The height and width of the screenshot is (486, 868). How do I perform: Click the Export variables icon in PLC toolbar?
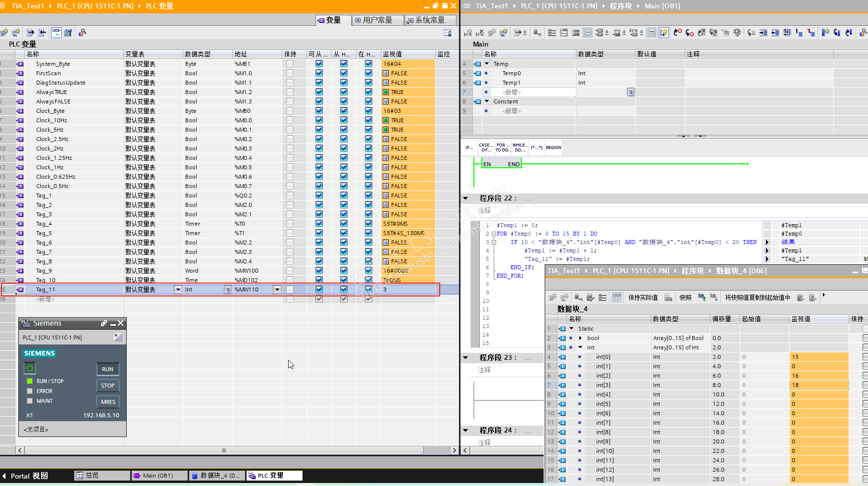30,33
